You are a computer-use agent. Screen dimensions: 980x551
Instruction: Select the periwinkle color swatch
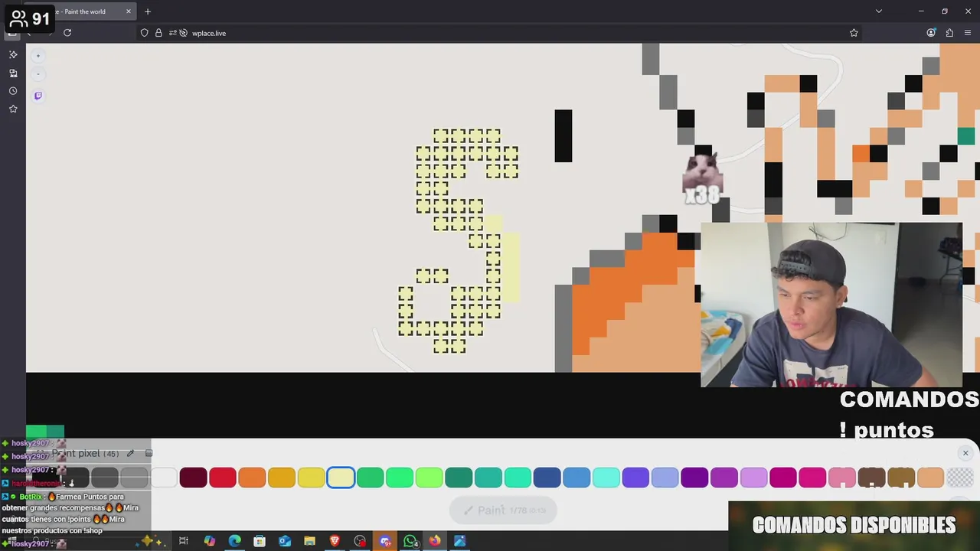pos(665,478)
